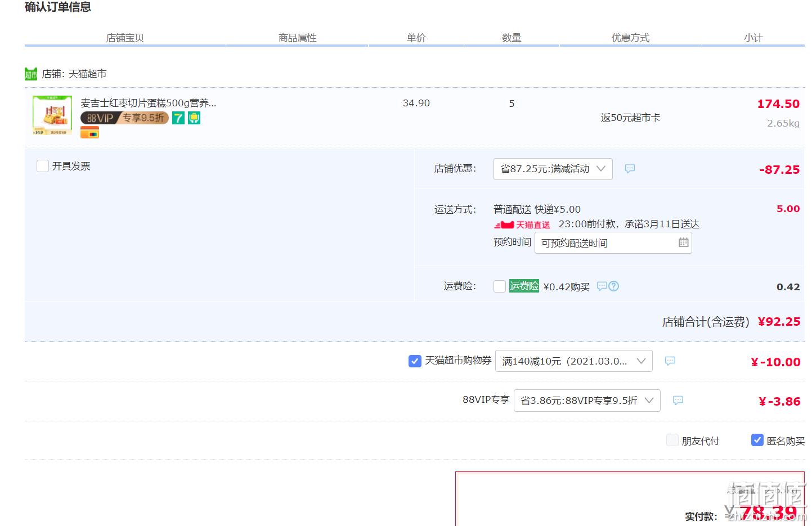Viewport: 812px width, 526px height.
Task: Click 优惠方式 column header
Action: (x=630, y=38)
